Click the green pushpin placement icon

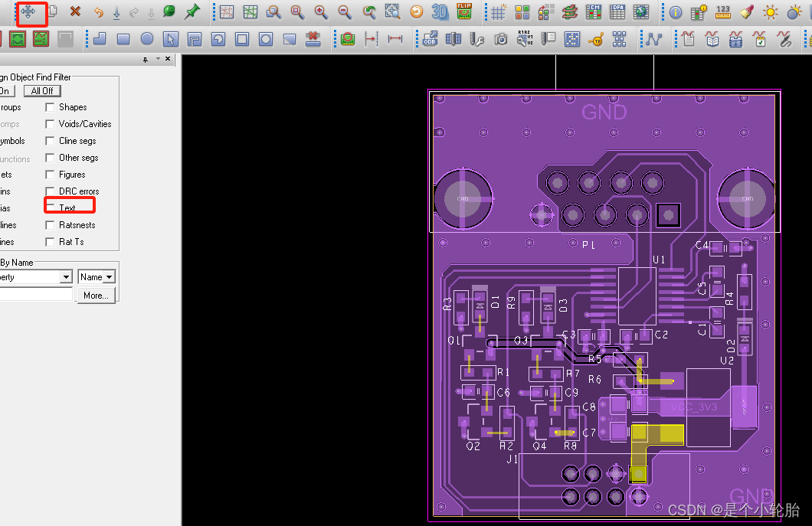click(192, 12)
